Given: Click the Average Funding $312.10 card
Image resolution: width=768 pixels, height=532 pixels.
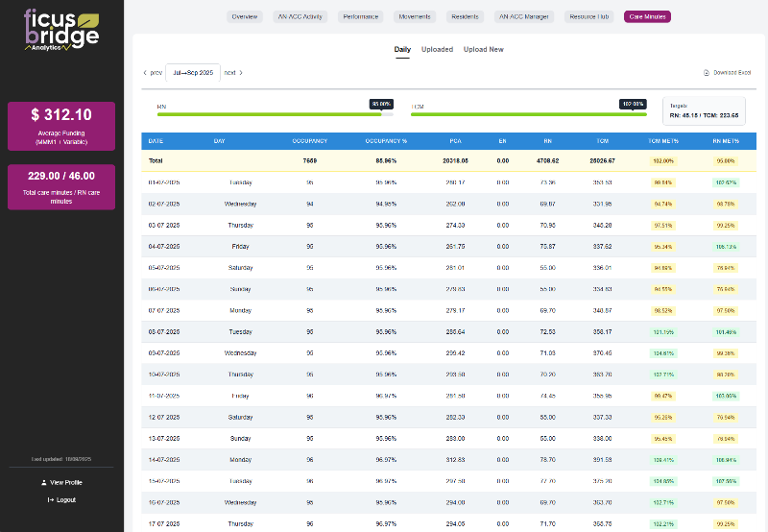Looking at the screenshot, I should click(x=61, y=126).
